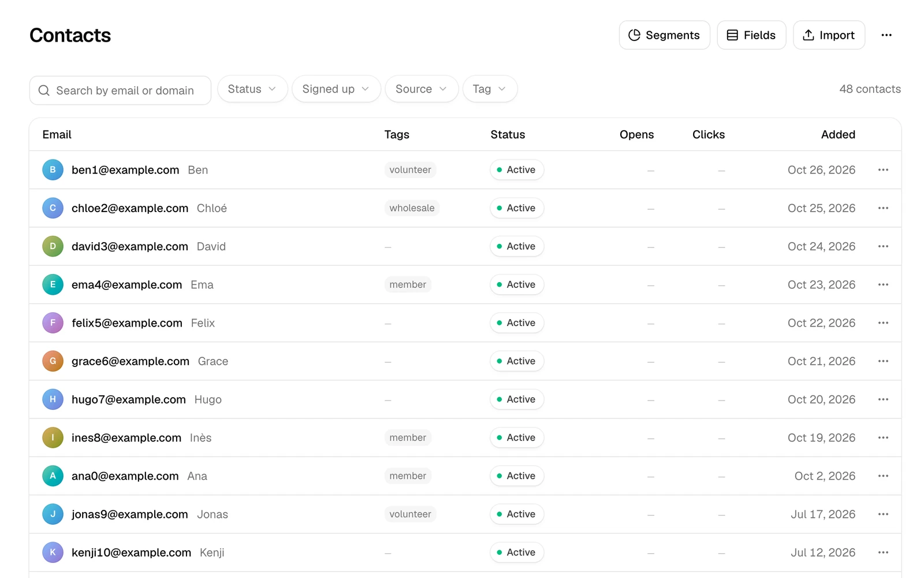
Task: Open the Segments view
Action: (665, 35)
